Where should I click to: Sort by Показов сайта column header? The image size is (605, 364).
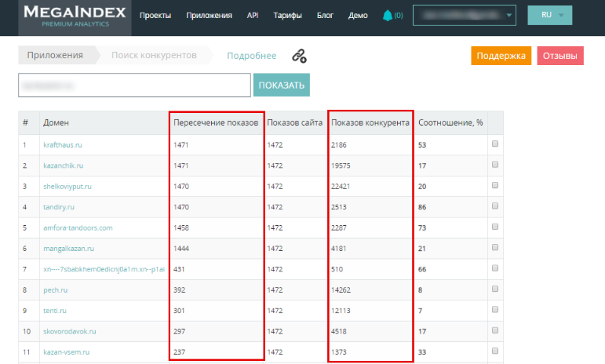tap(294, 122)
